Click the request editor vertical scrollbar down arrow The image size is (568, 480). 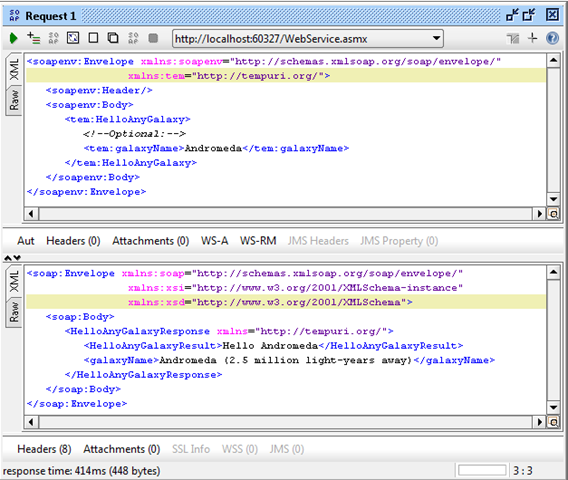point(553,199)
